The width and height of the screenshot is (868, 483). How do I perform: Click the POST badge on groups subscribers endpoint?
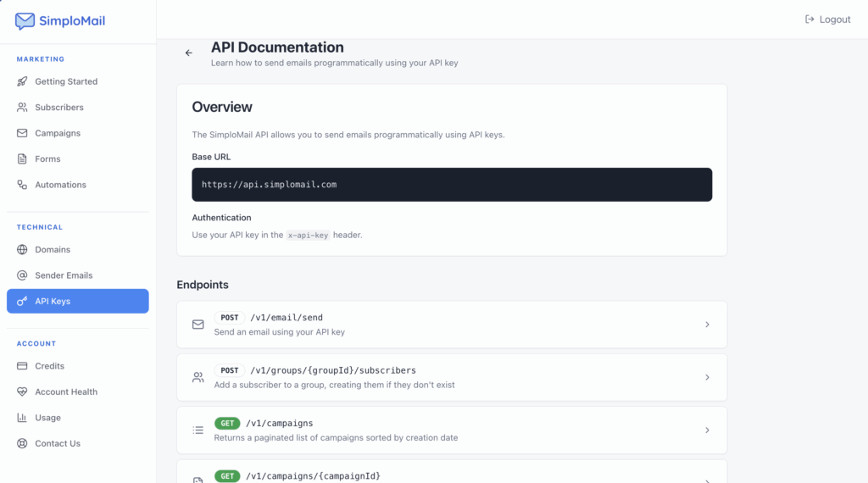point(229,370)
